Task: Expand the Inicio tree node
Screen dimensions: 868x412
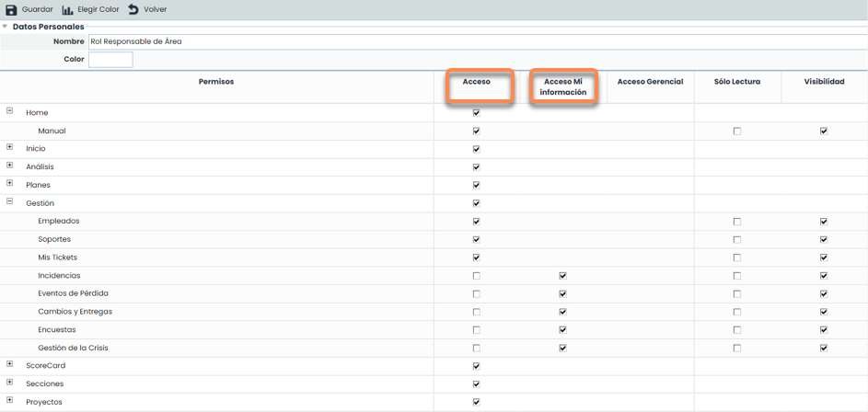Action: 10,147
